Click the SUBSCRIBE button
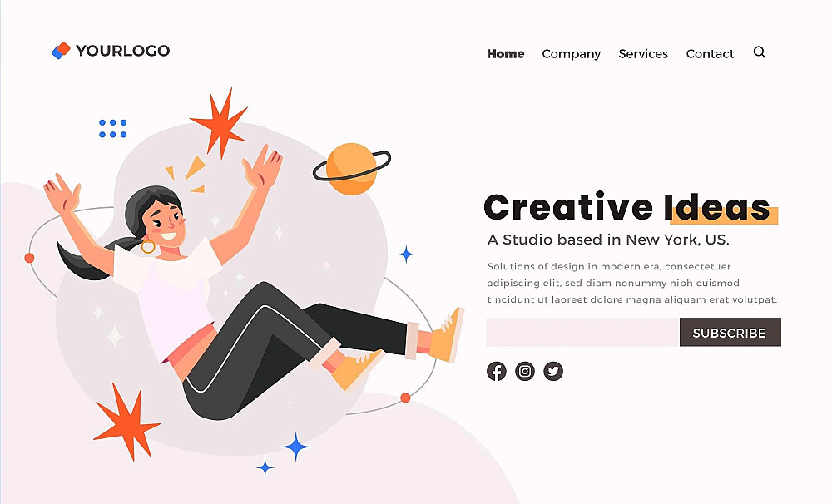The image size is (832, 504). point(730,332)
